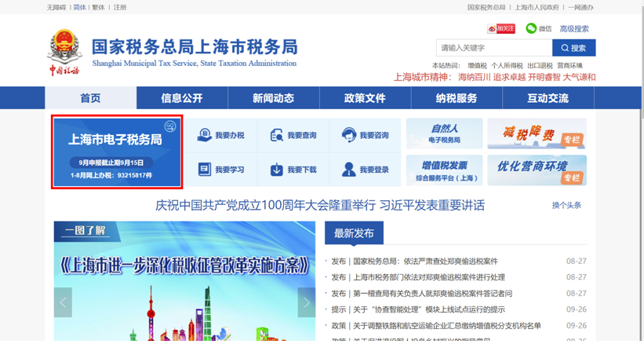Open news 上海市税务部门依法对郑爽偷逃税案件进行处理
The height and width of the screenshot is (344, 644).
tap(429, 277)
